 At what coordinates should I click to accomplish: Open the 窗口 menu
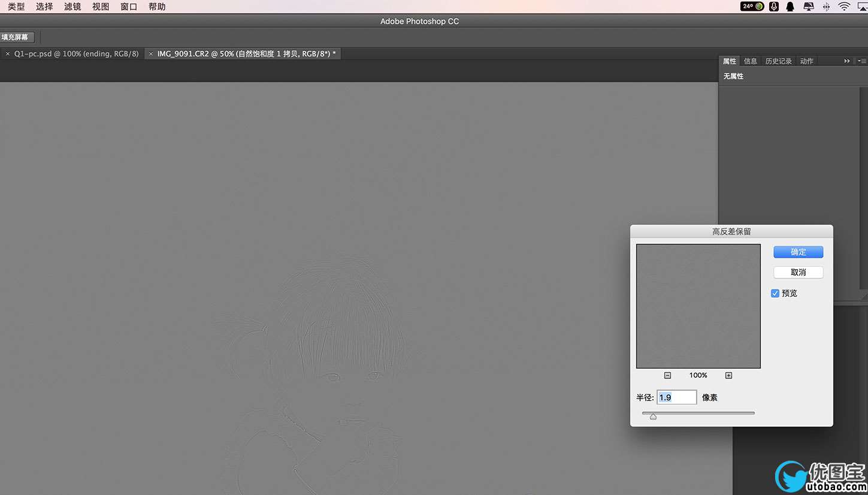[129, 7]
